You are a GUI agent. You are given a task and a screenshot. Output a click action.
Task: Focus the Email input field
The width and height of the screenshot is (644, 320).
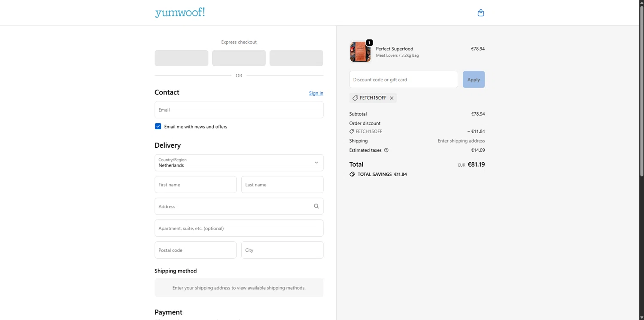[239, 110]
